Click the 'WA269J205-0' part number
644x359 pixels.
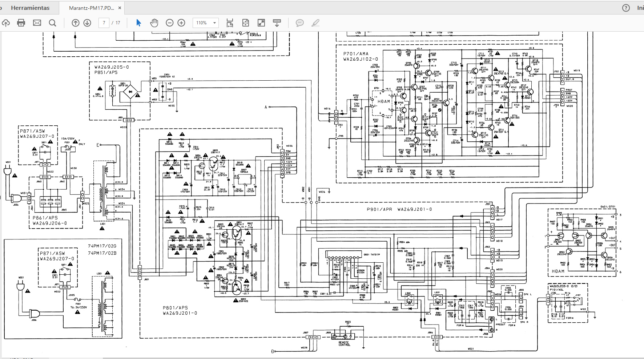click(112, 67)
